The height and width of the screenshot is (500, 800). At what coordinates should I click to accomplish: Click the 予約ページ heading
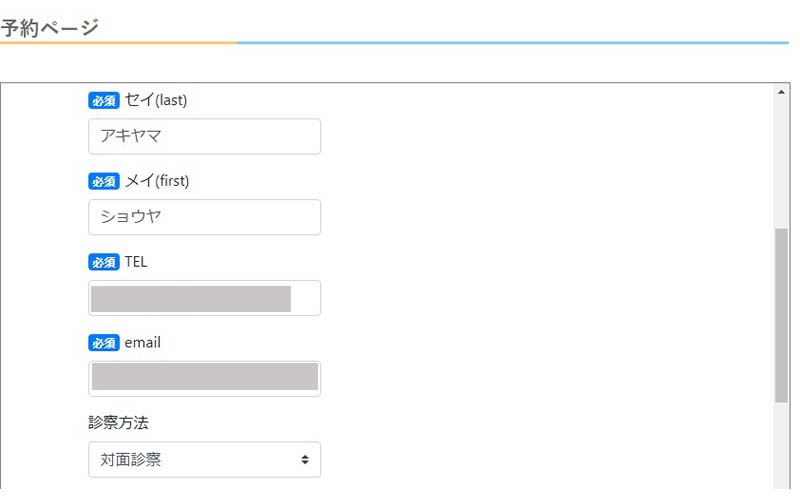(49, 27)
